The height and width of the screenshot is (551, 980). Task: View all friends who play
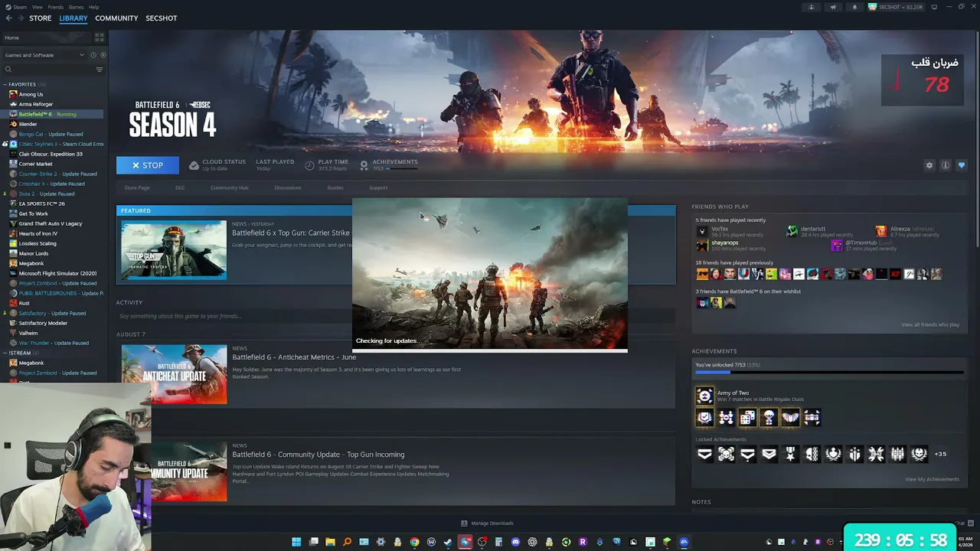[930, 324]
